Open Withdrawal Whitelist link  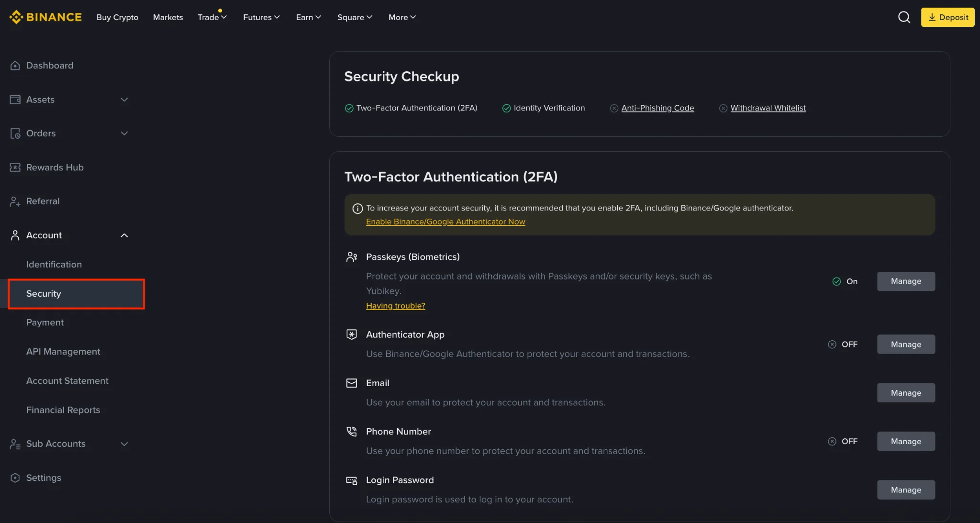(768, 108)
